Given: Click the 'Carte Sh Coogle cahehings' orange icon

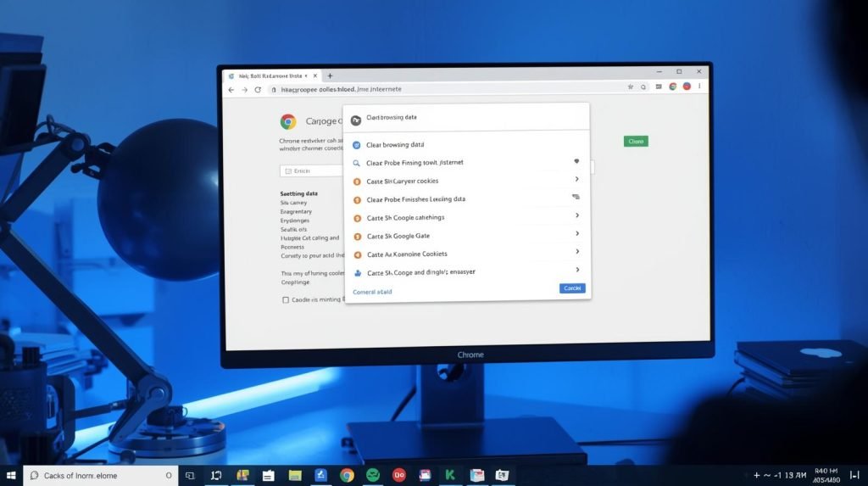Looking at the screenshot, I should pyautogui.click(x=358, y=218).
